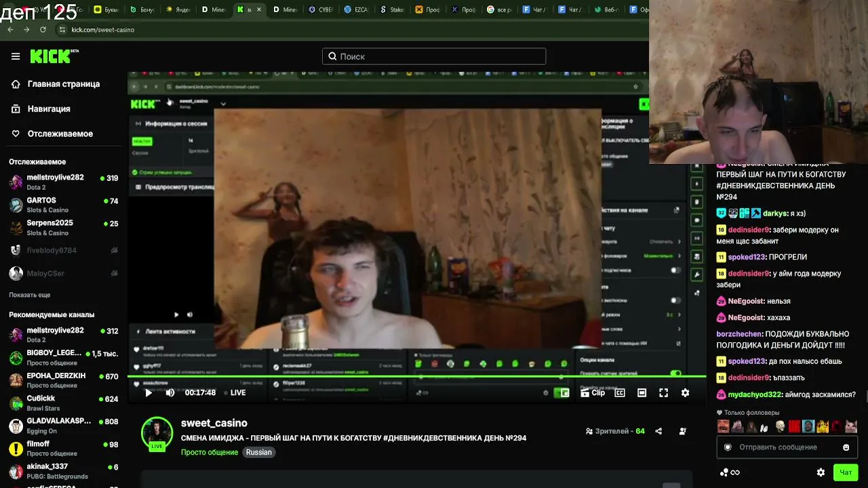This screenshot has width=868, height=488.
Task: Pick the first emote in the quick emote row
Action: (x=724, y=426)
